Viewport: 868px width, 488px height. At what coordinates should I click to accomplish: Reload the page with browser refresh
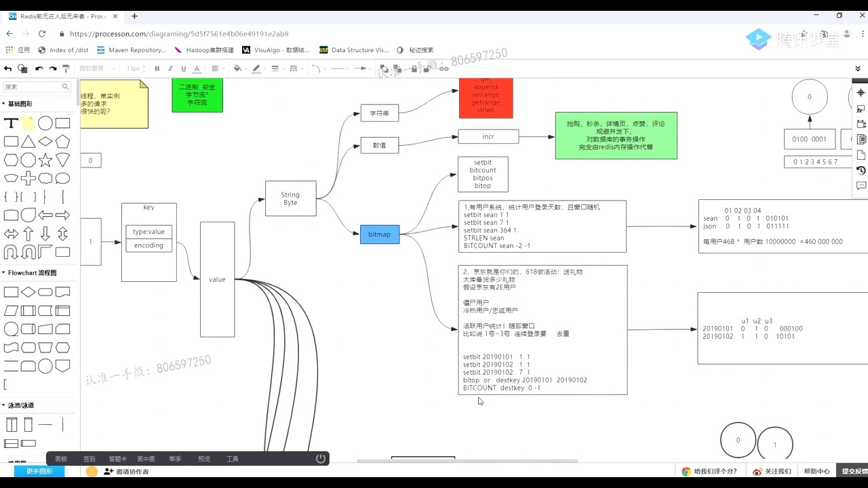(x=42, y=33)
